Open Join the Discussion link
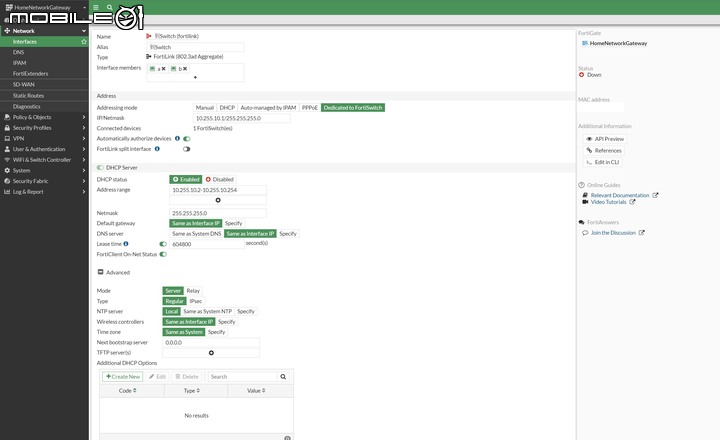The height and width of the screenshot is (440, 720). coord(613,233)
